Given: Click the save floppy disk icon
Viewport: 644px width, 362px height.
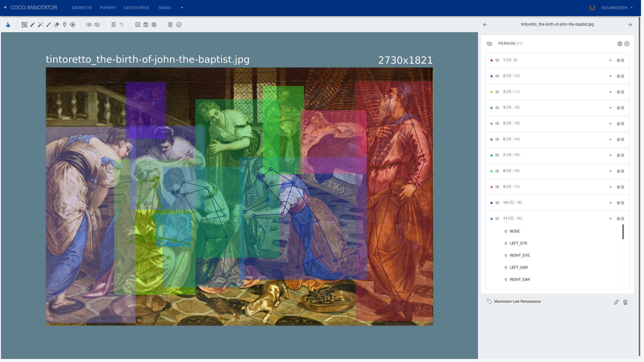Looking at the screenshot, I should 146,25.
